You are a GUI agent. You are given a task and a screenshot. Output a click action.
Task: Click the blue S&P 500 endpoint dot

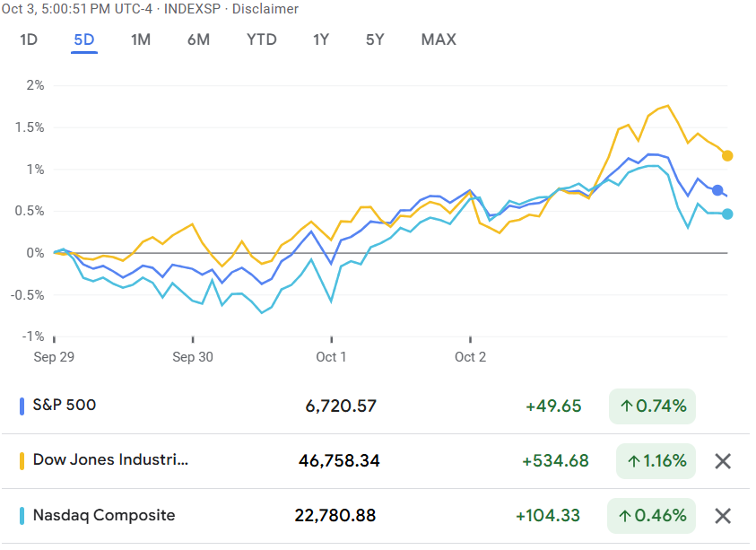point(717,190)
